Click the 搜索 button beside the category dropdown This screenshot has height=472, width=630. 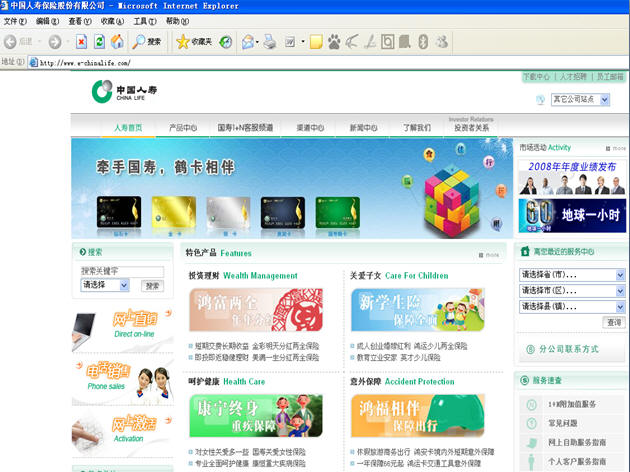pyautogui.click(x=152, y=286)
